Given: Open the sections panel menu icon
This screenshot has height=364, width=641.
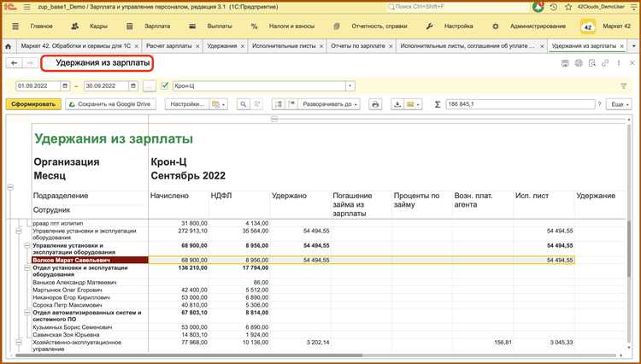Looking at the screenshot, I should [15, 26].
